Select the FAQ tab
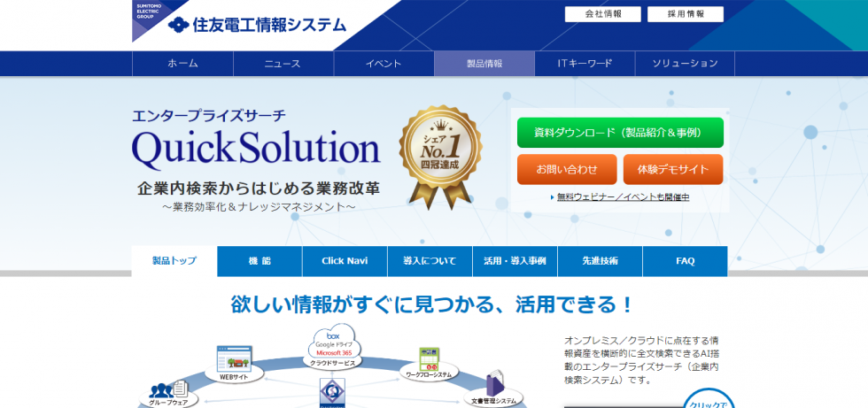Screen dimensions: 868x408 685,261
